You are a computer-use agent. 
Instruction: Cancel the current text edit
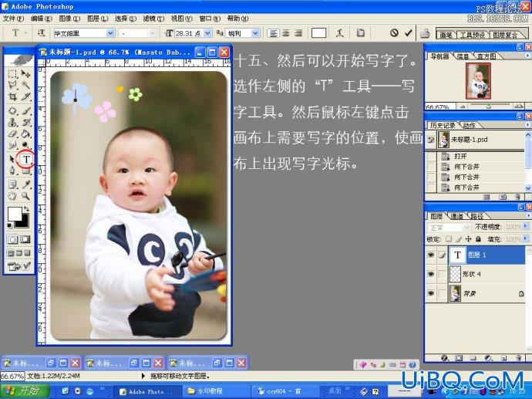click(394, 33)
